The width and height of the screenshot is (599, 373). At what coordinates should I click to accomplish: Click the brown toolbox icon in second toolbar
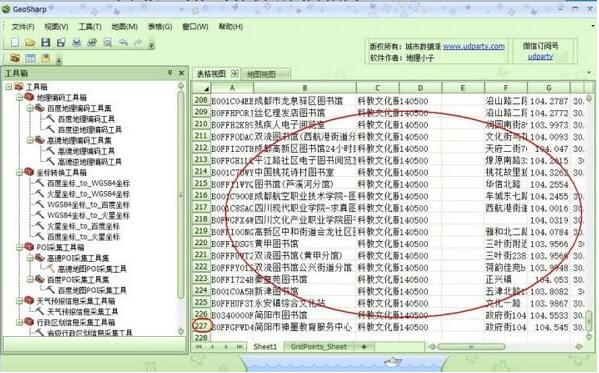[15, 58]
